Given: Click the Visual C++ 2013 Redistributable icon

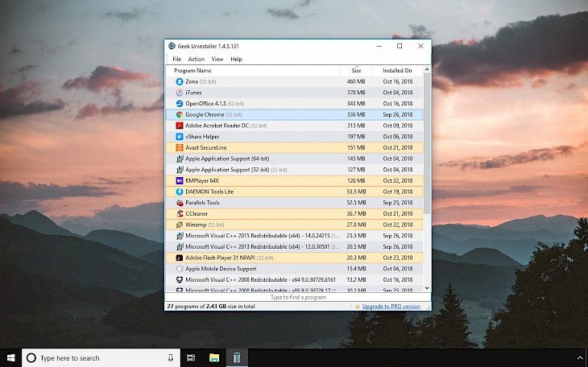Looking at the screenshot, I should pos(180,246).
